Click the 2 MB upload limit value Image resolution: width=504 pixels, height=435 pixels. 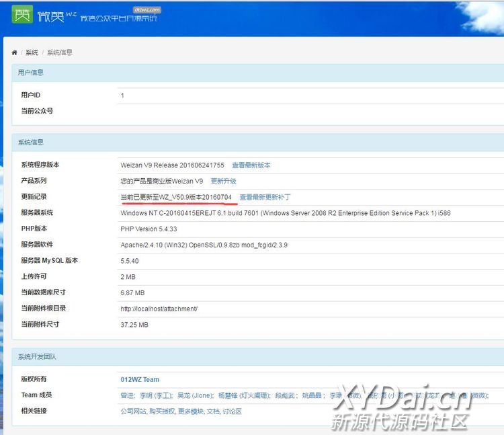(x=128, y=277)
